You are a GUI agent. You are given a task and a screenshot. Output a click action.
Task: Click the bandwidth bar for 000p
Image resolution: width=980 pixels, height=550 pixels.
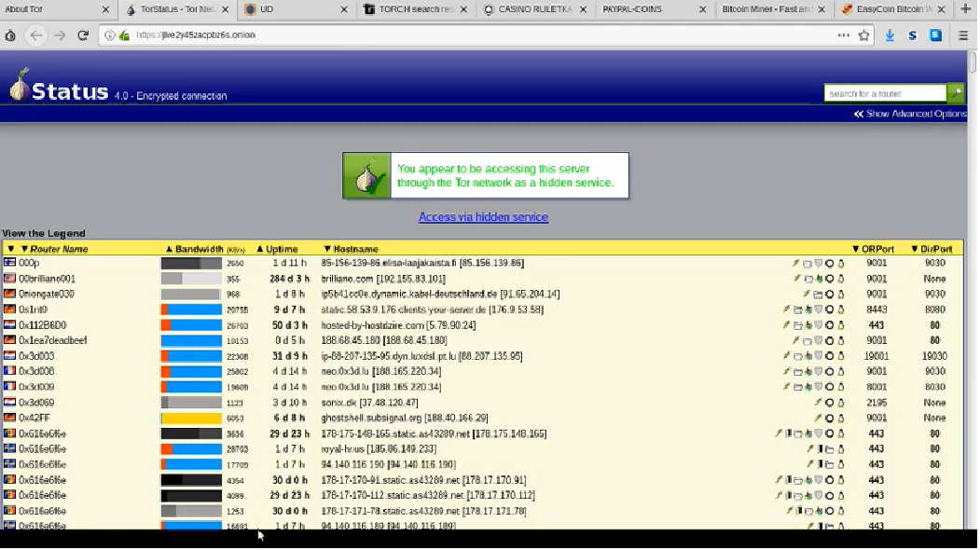[x=191, y=263]
